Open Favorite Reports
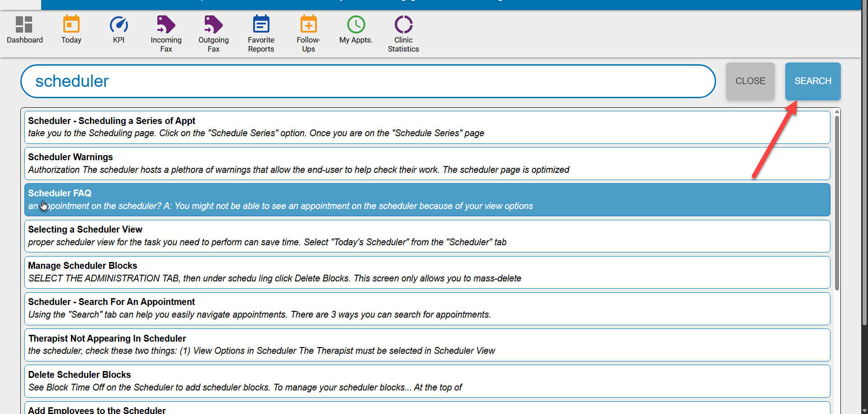The height and width of the screenshot is (414, 868). tap(261, 32)
